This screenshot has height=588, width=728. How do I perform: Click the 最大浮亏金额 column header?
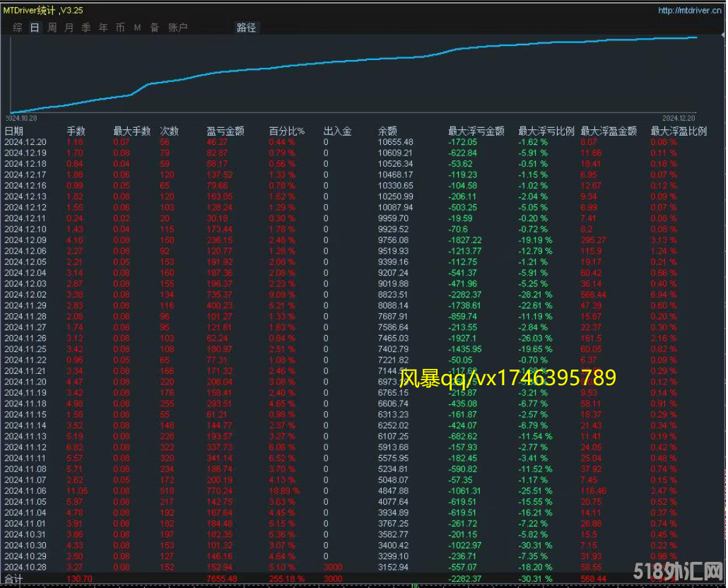[476, 131]
